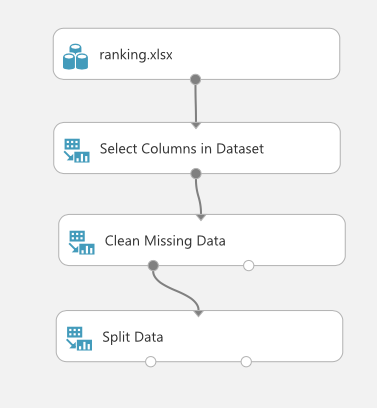Select the connector between ranking.xlsx and Select Columns
Viewport: 377px width, 408px height.
click(196, 103)
